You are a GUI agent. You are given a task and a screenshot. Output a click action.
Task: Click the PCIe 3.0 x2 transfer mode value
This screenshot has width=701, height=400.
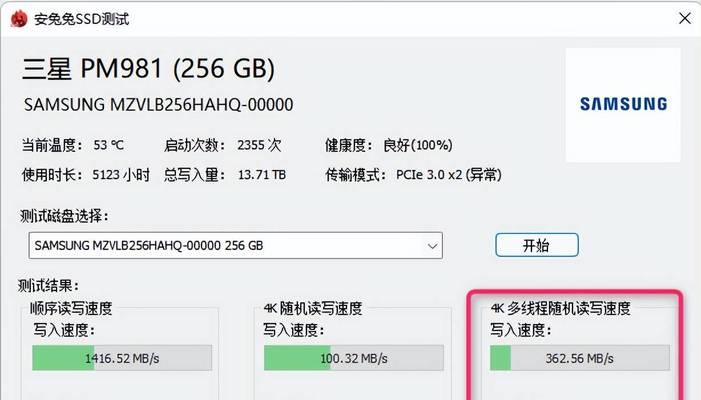point(446,175)
